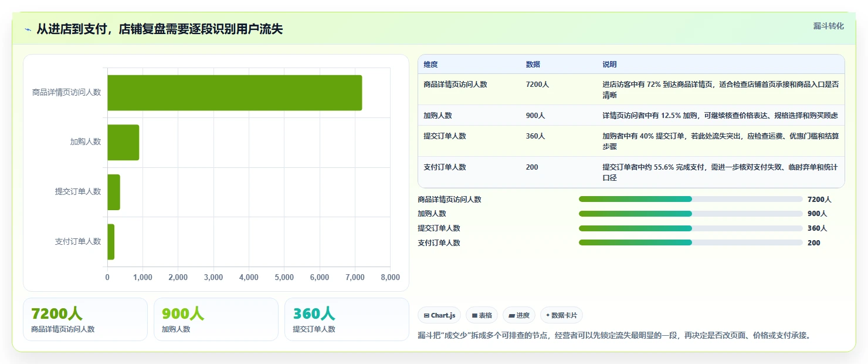
Task: Click the 加购人数 y-axis label on the chart
Action: [86, 142]
